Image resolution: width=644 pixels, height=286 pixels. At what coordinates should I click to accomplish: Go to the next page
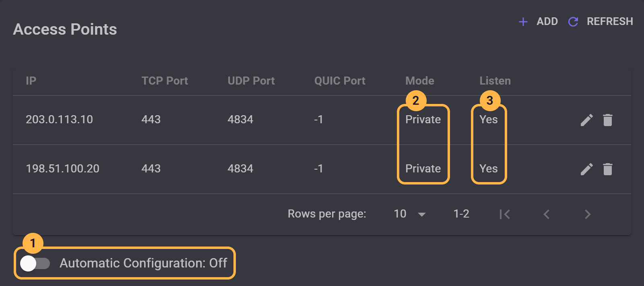point(588,214)
